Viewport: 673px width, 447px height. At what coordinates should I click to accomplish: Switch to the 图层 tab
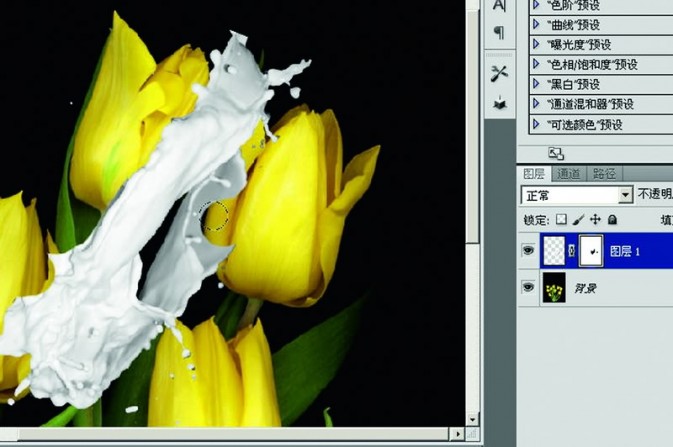coord(534,174)
